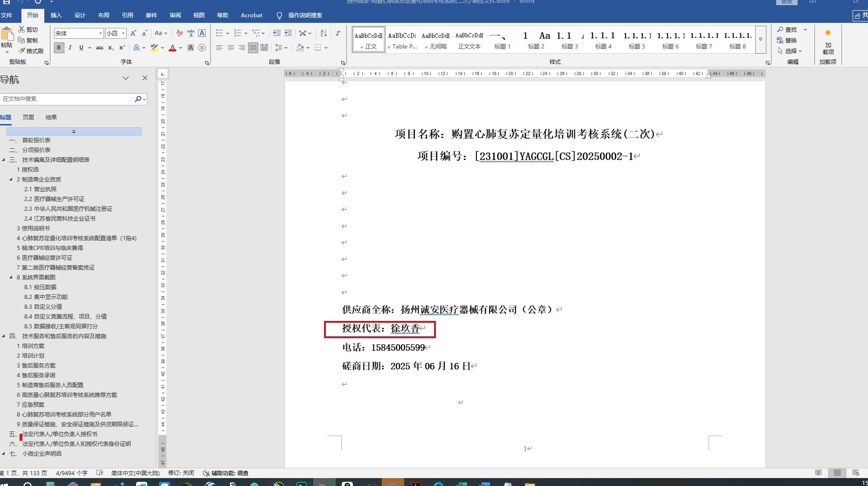Open the Change Case (Aa) dropdown
This screenshot has height=486, width=868.
(x=161, y=33)
